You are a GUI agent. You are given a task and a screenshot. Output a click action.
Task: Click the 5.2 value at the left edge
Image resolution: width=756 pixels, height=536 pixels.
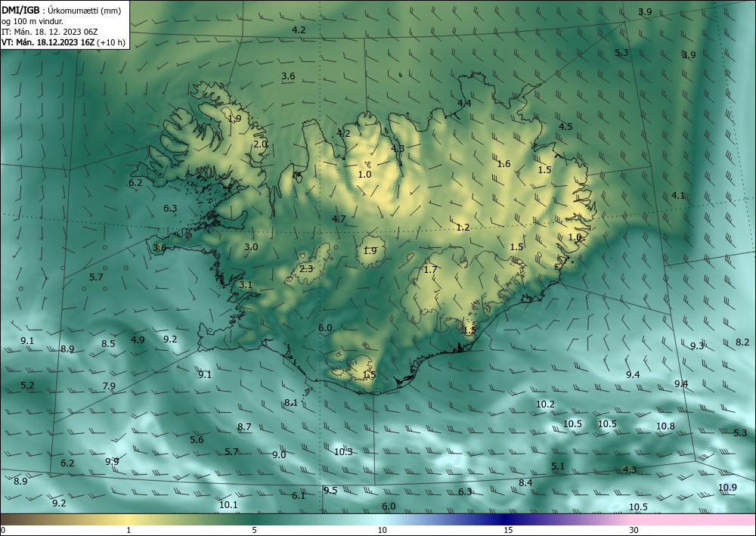click(27, 386)
